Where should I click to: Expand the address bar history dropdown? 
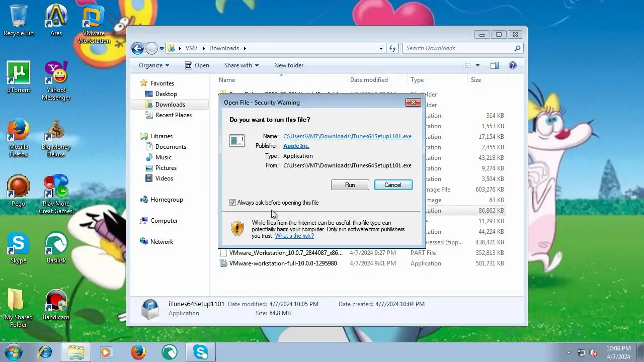point(381,48)
